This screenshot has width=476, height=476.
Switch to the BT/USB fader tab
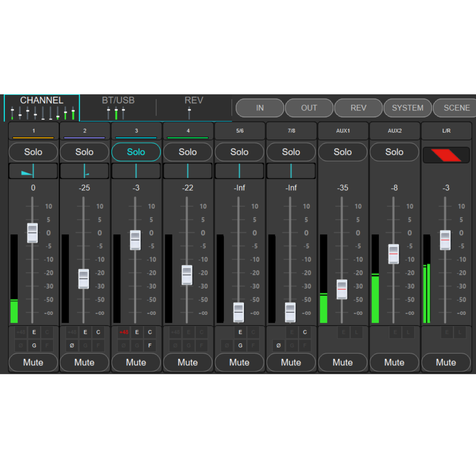[x=118, y=107]
